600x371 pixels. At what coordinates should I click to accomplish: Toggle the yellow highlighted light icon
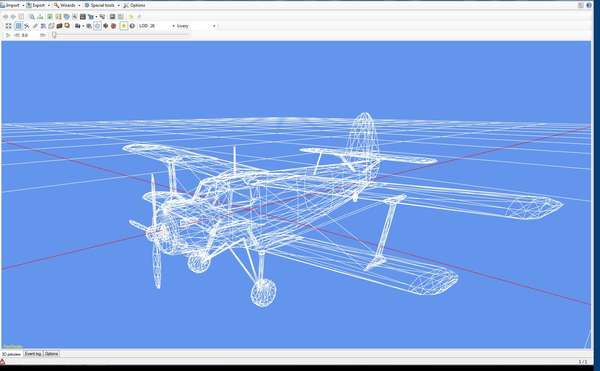(x=124, y=26)
